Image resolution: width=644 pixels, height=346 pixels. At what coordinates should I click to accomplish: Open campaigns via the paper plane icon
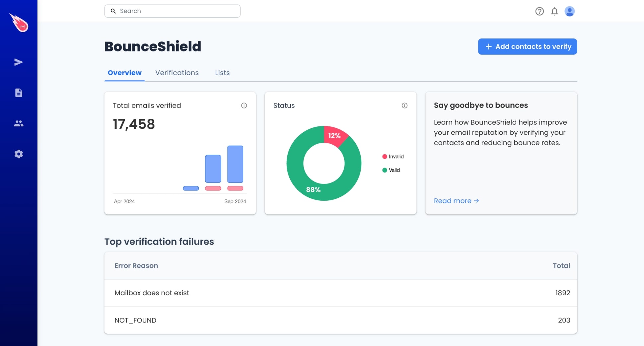(x=19, y=62)
